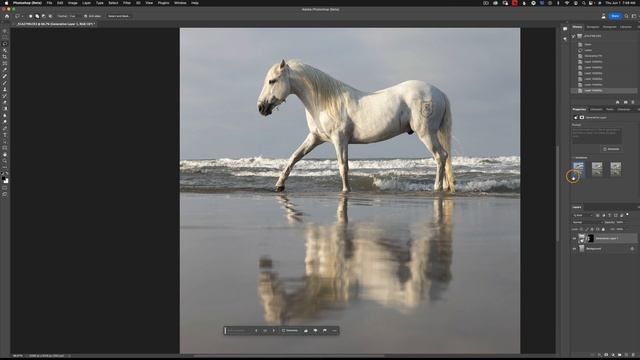This screenshot has width=640, height=360.
Task: Choose Add to selection mode
Action: (37, 16)
